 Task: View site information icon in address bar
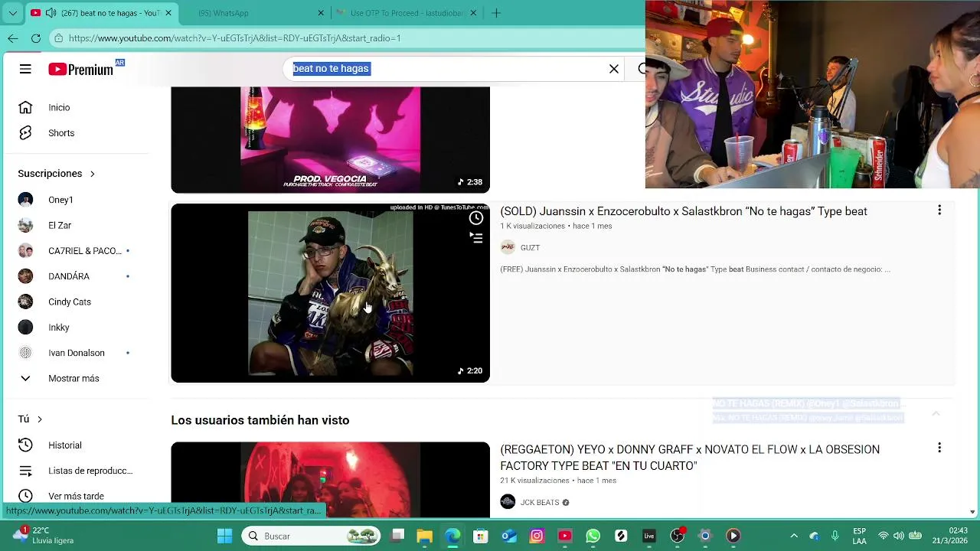click(58, 37)
